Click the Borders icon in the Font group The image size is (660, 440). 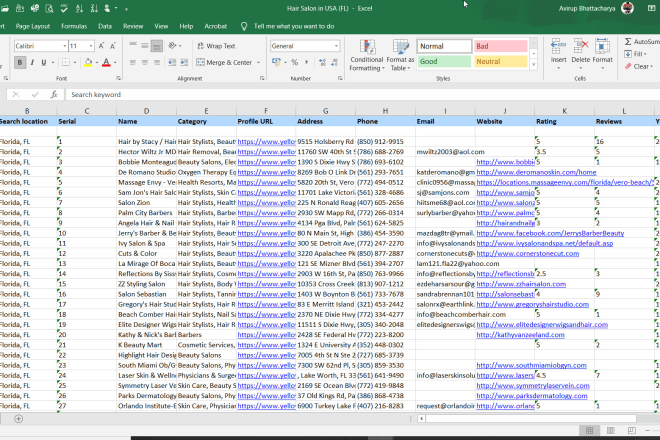pos(66,62)
